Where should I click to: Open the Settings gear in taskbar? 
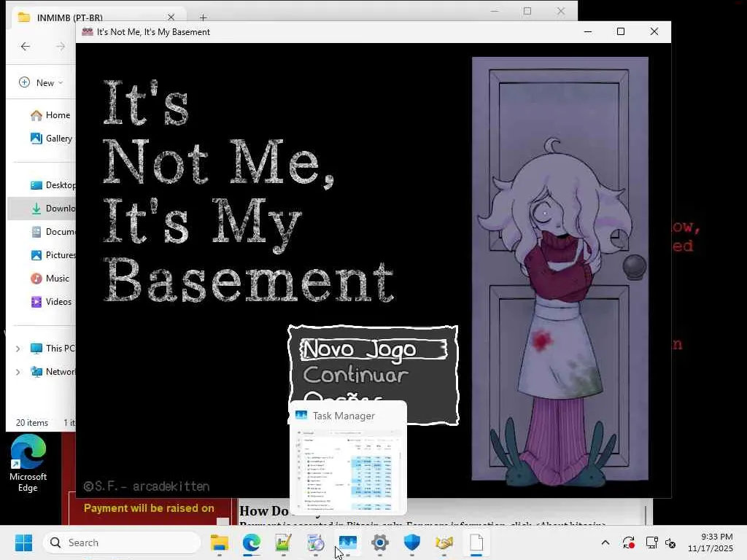click(x=380, y=543)
